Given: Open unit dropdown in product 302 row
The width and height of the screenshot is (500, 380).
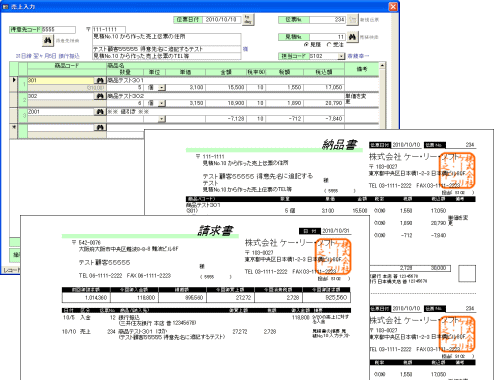Looking at the screenshot, I should click(161, 103).
